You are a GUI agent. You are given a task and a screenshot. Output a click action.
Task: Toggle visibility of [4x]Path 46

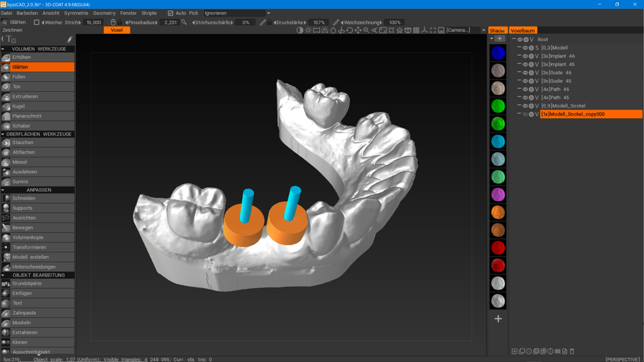(525, 89)
